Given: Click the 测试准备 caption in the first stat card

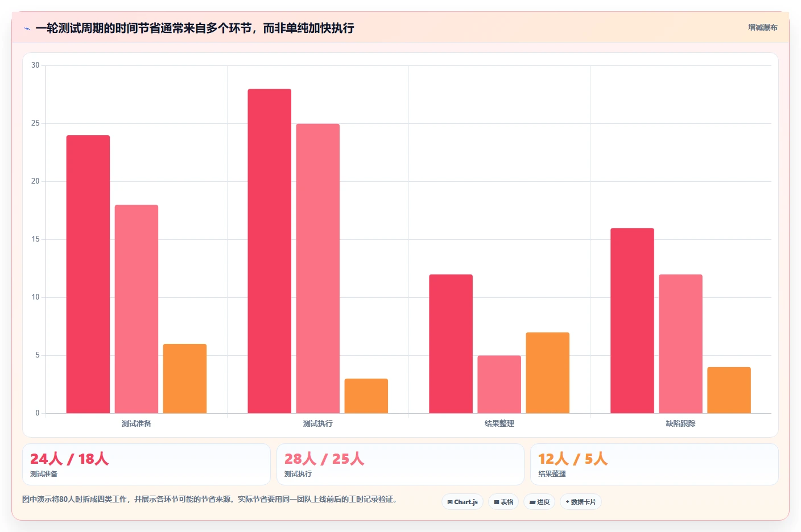Looking at the screenshot, I should tap(44, 474).
